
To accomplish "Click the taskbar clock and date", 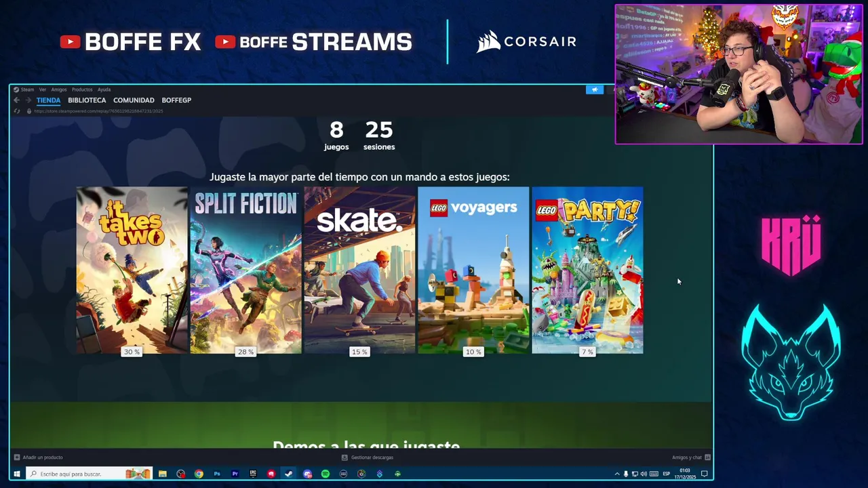I will [685, 474].
